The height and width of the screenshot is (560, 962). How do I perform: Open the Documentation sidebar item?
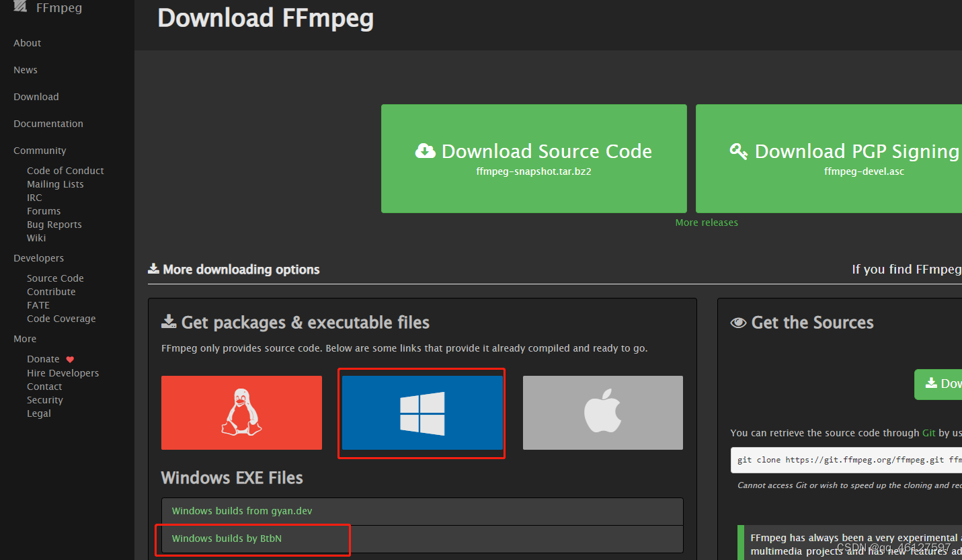click(48, 124)
